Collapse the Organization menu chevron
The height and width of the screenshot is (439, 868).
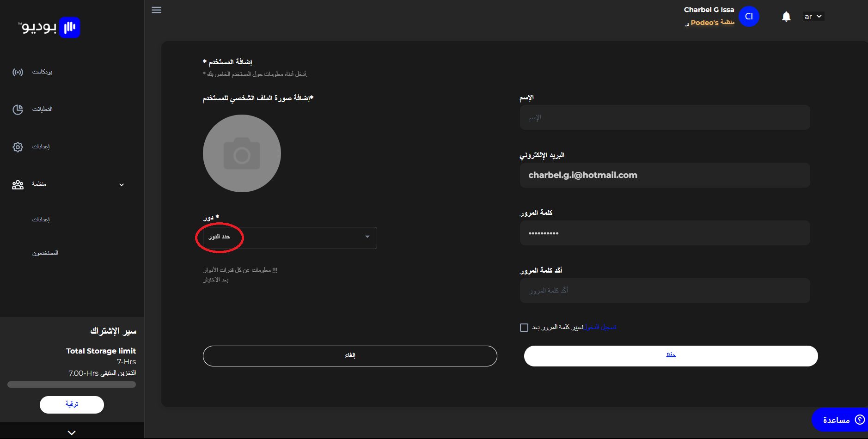pos(122,185)
